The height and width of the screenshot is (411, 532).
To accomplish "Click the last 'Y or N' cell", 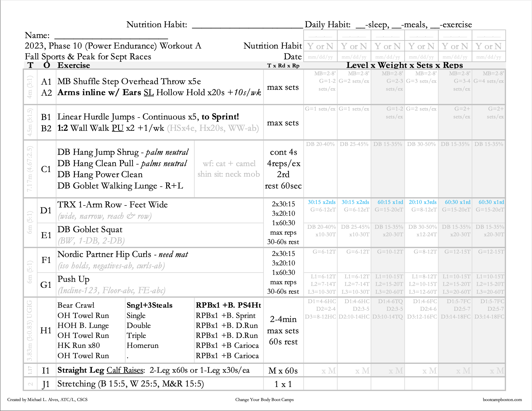I will 489,46.
